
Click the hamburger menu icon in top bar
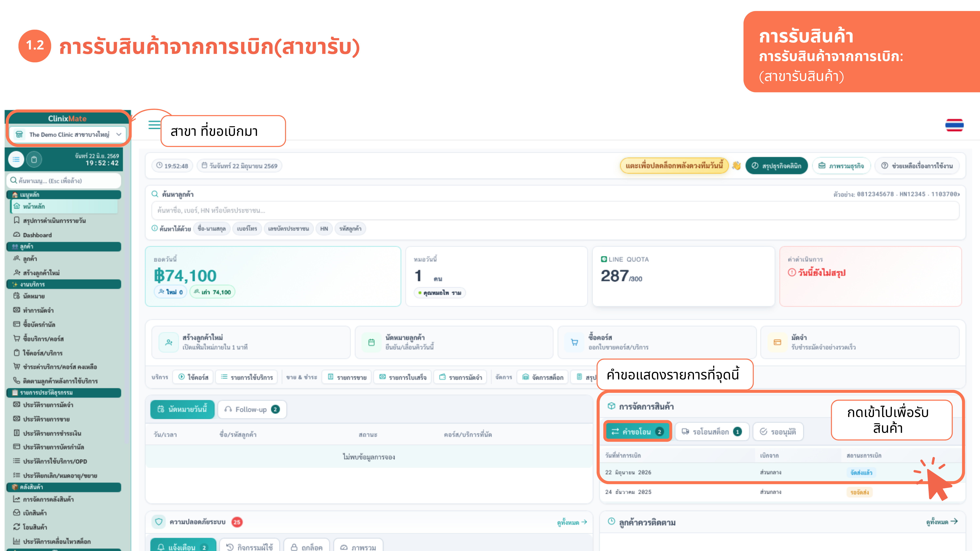point(154,125)
